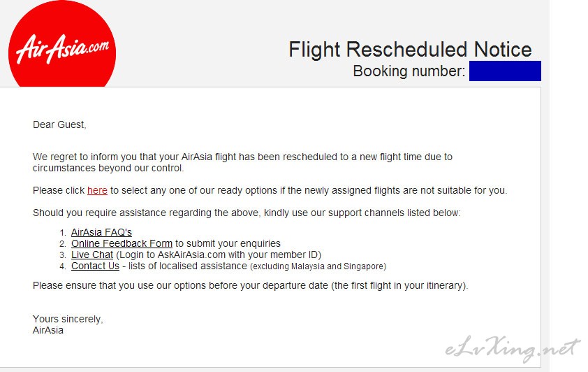Click the 'Booking number:' label
Viewport: 588px width, 372px height.
pyautogui.click(x=409, y=71)
